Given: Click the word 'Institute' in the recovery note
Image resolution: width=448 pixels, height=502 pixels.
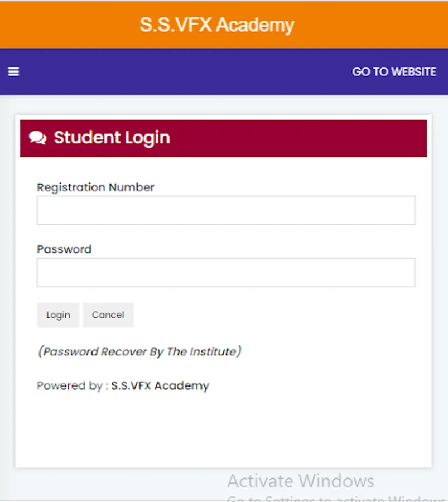Looking at the screenshot, I should (213, 351).
